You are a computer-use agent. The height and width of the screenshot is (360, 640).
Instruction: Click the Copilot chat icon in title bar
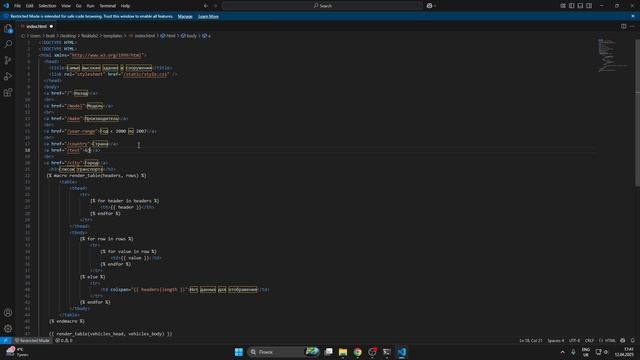coord(429,6)
